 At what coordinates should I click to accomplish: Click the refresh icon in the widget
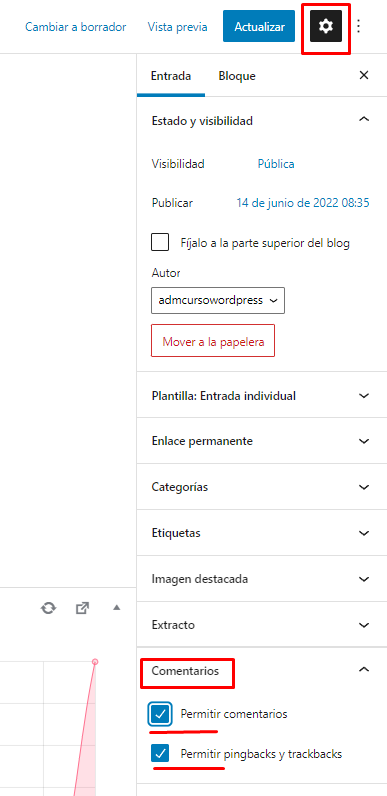coord(49,608)
